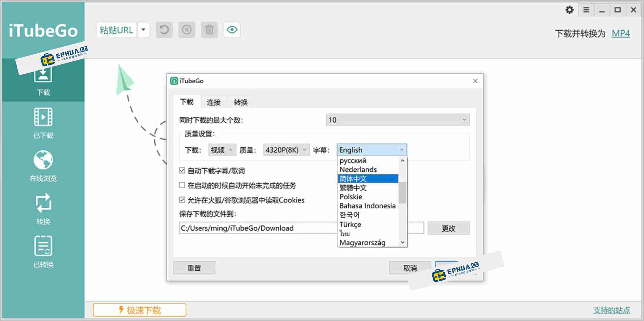
Task: Close the iTubeGo settings dialog
Action: (x=475, y=81)
